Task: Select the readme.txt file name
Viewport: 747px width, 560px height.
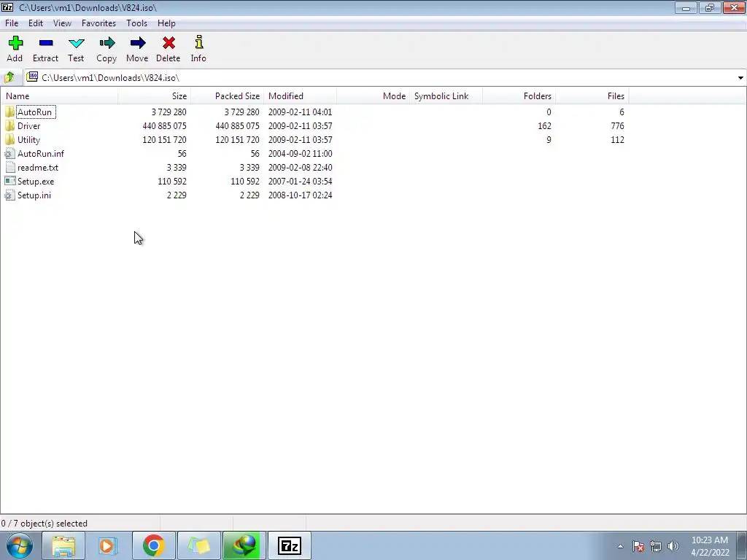Action: coord(38,167)
